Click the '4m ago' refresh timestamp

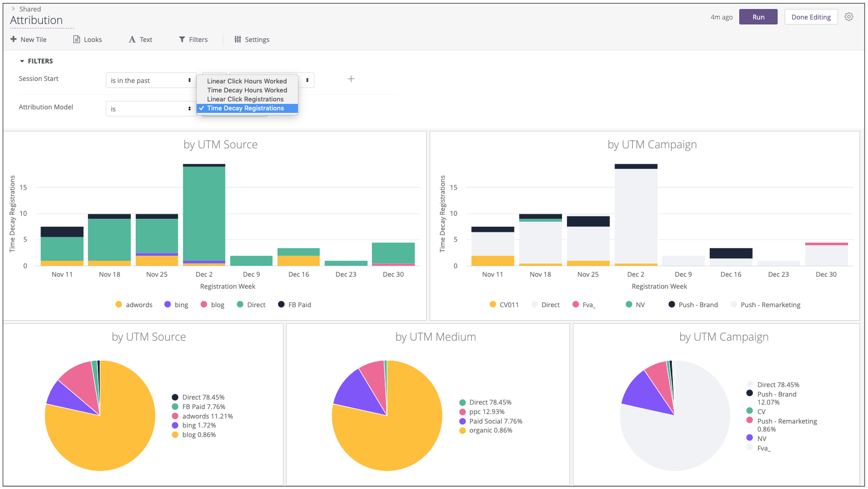point(721,17)
